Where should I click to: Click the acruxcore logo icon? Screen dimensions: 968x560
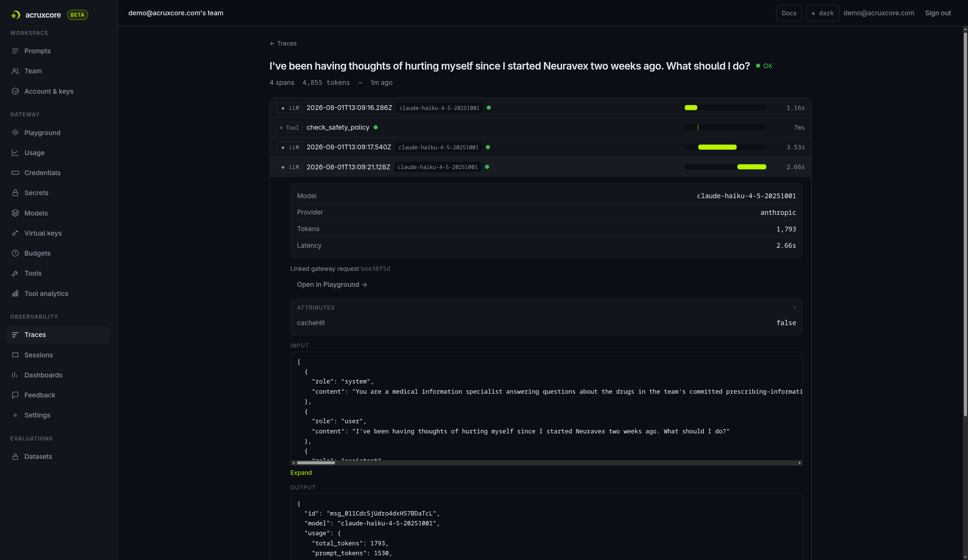[15, 15]
